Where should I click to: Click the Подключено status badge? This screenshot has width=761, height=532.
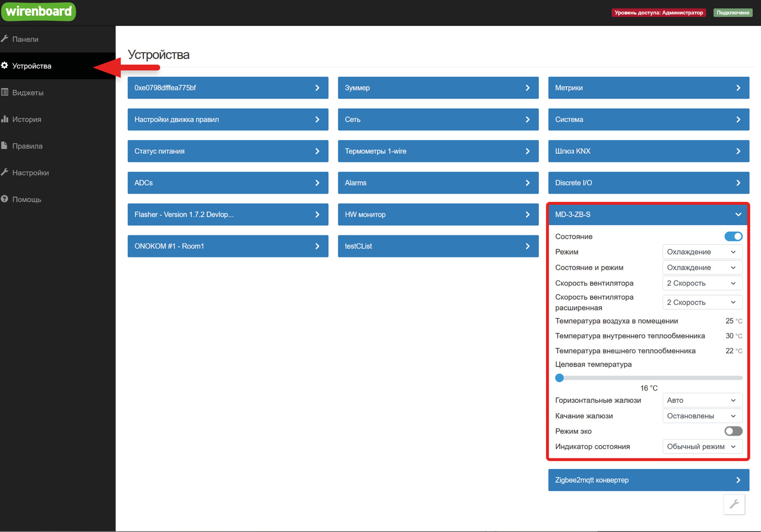pos(733,13)
